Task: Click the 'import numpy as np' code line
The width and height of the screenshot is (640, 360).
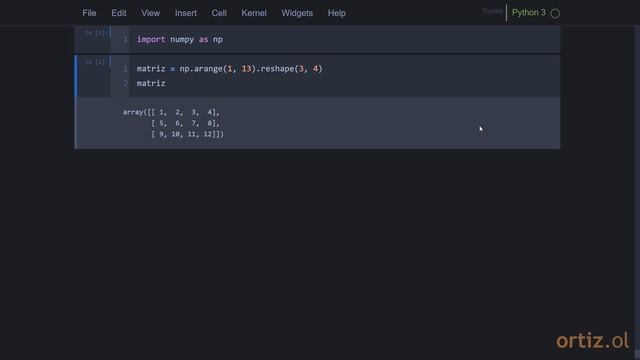Action: tap(180, 40)
